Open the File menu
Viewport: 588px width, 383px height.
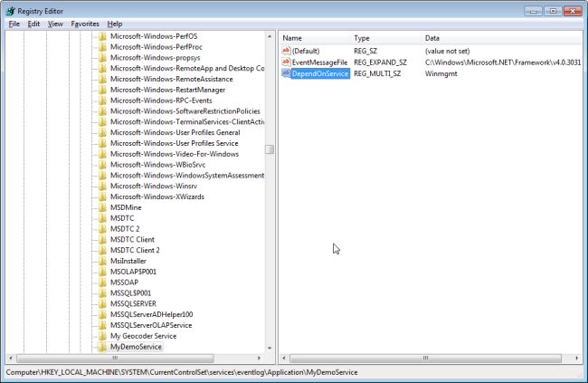click(14, 24)
